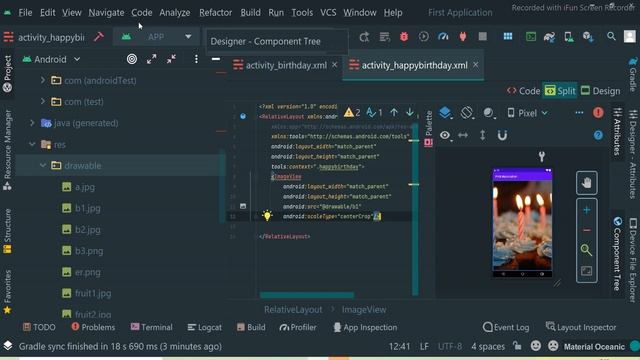Click Collapse All icon in Project panel

171,59
